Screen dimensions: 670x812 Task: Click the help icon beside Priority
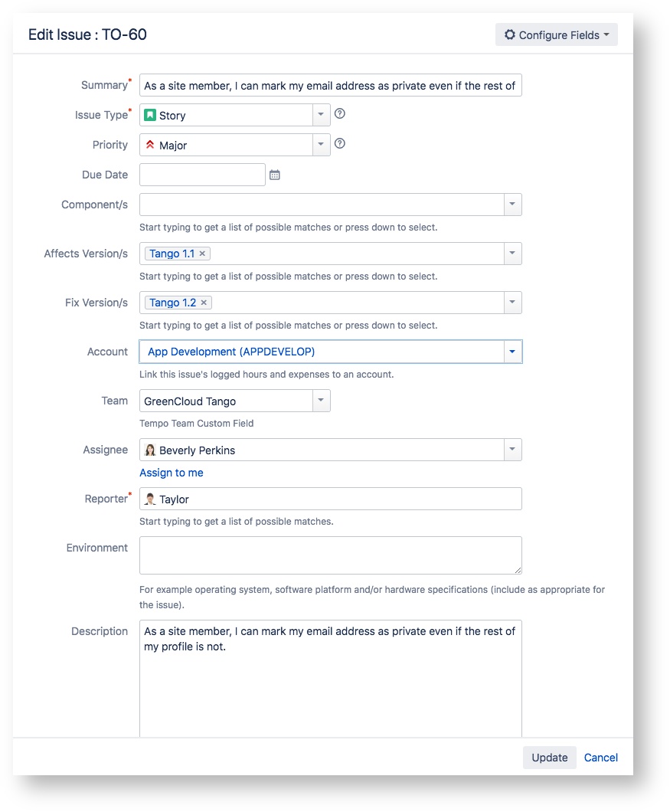pos(340,143)
